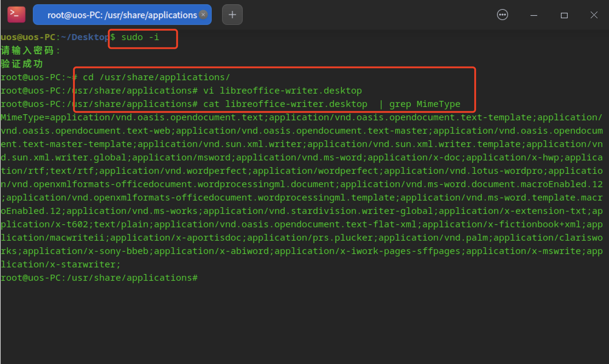Click the '~/Desktop' path in first prompt
The width and height of the screenshot is (609, 364).
point(85,37)
